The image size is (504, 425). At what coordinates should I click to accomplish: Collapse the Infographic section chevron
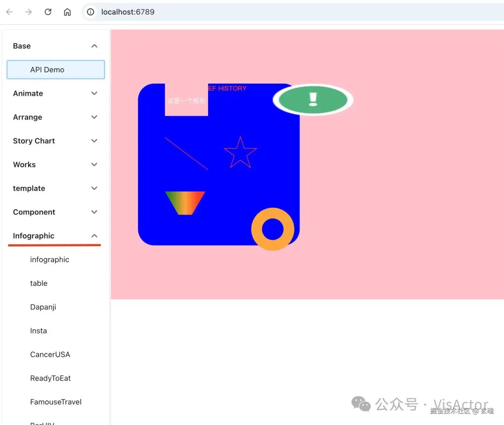tap(94, 236)
